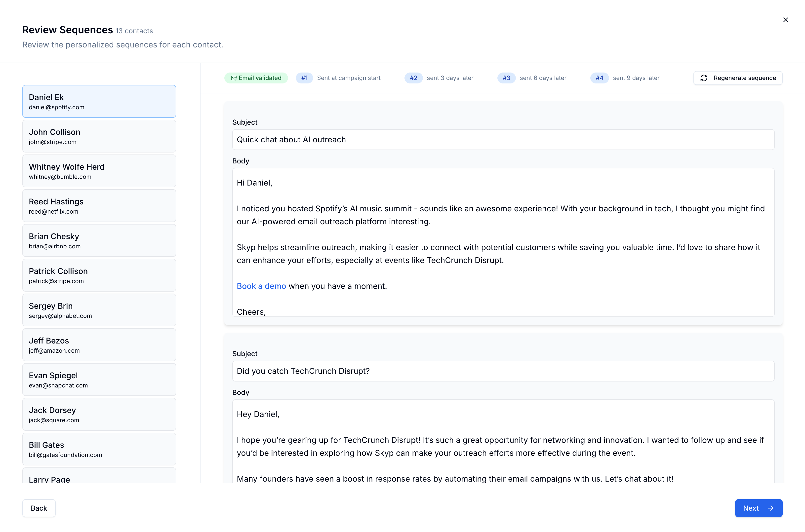Click the Regenerate sequence refresh icon
The width and height of the screenshot is (805, 532).
click(x=704, y=78)
